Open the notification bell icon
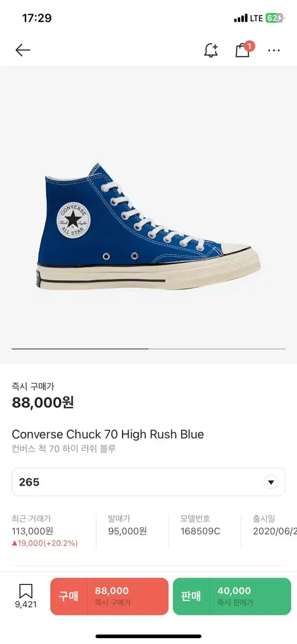This screenshot has width=297, height=644. (x=211, y=50)
